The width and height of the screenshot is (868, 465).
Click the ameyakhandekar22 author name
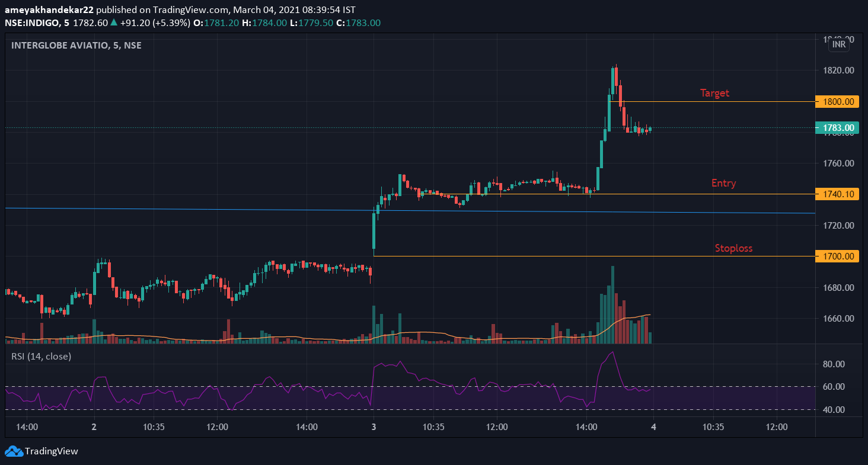[x=49, y=10]
